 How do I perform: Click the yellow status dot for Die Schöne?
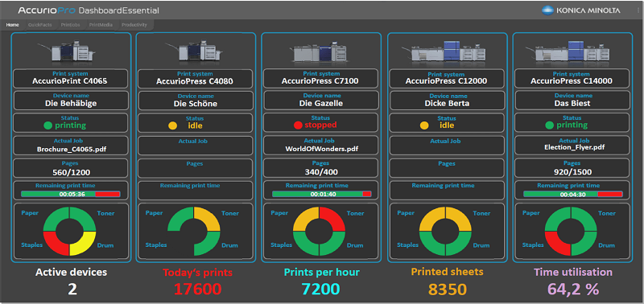tap(172, 125)
